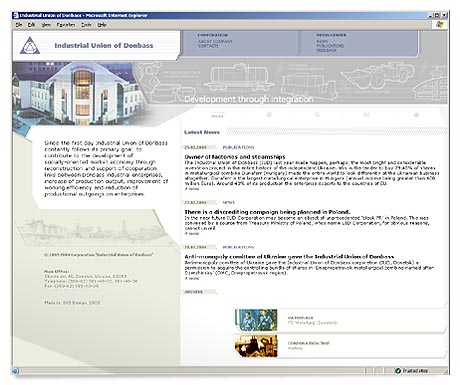
Task: Open the Help menu
Action: (102, 25)
